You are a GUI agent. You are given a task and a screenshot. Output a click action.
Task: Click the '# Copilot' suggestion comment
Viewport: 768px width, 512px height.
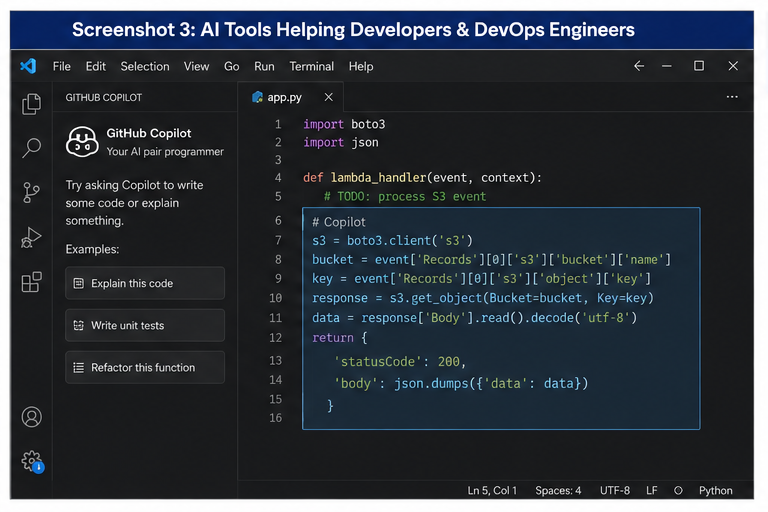[339, 222]
